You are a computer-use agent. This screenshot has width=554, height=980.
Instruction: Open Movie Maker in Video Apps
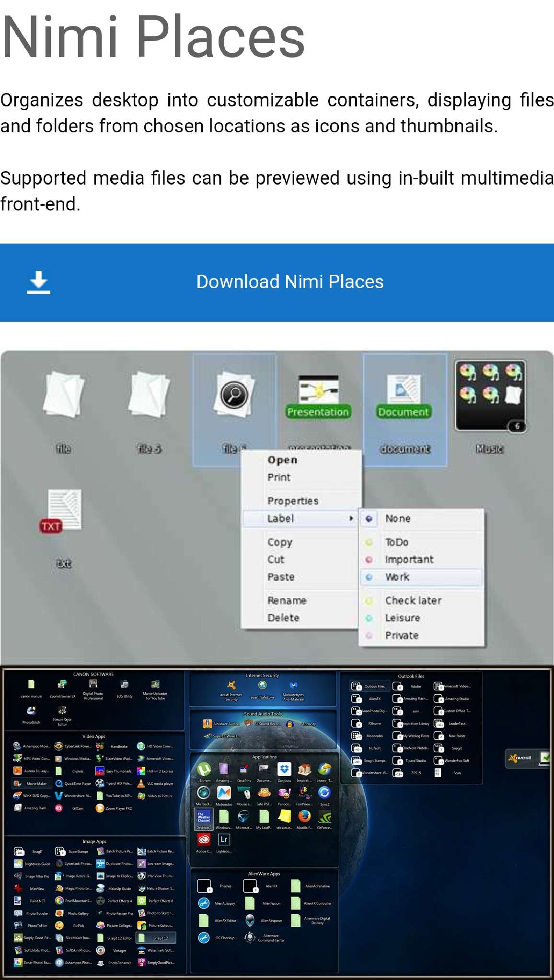pyautogui.click(x=31, y=783)
